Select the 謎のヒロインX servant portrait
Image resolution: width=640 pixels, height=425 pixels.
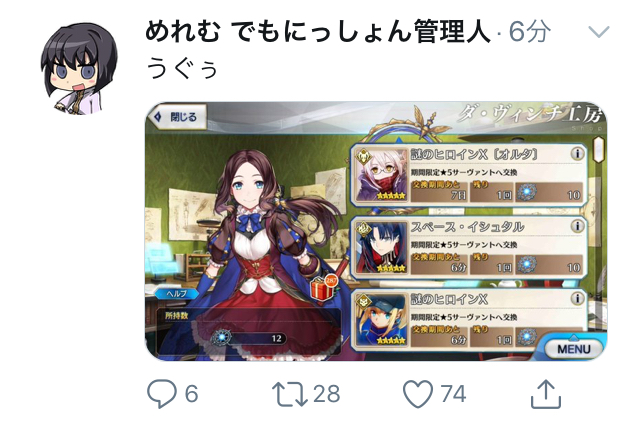click(x=381, y=320)
